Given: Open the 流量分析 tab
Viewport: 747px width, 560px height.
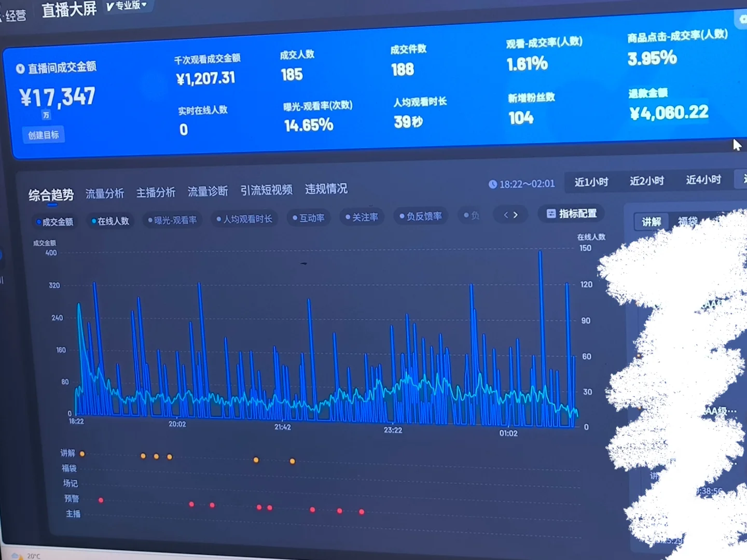Looking at the screenshot, I should click(105, 193).
